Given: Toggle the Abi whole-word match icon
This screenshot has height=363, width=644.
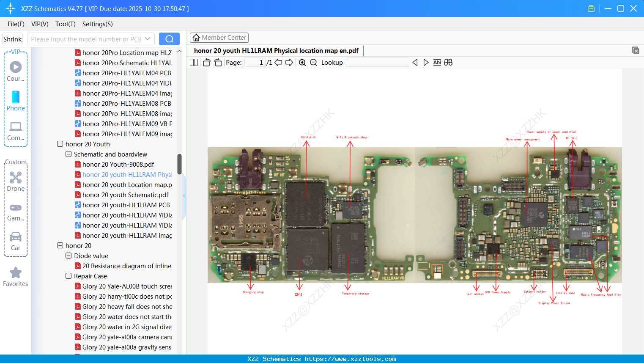Looking at the screenshot, I should (x=437, y=63).
